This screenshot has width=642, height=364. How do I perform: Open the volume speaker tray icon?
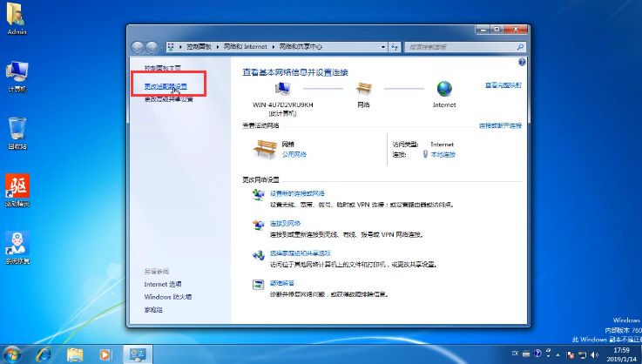point(594,355)
